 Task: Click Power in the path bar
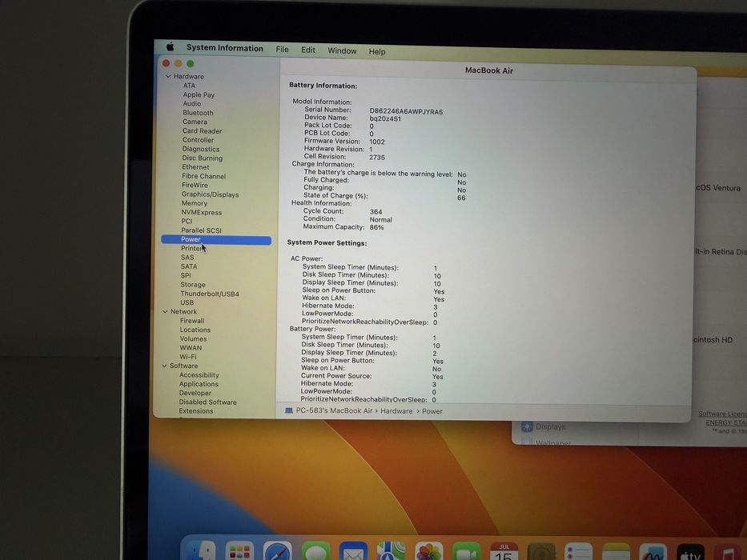432,411
